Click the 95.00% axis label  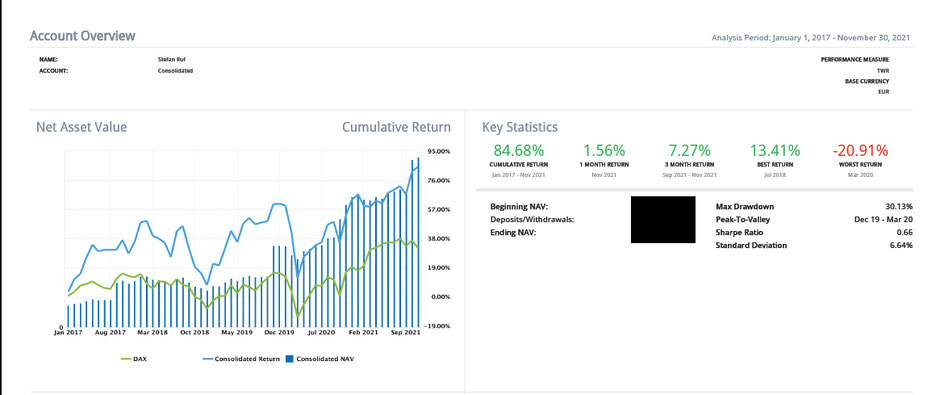[x=438, y=152]
